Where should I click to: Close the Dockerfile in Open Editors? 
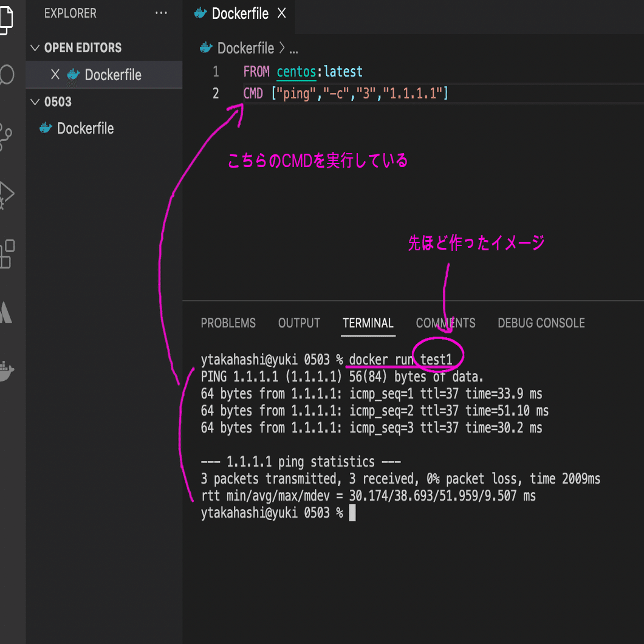pyautogui.click(x=55, y=75)
